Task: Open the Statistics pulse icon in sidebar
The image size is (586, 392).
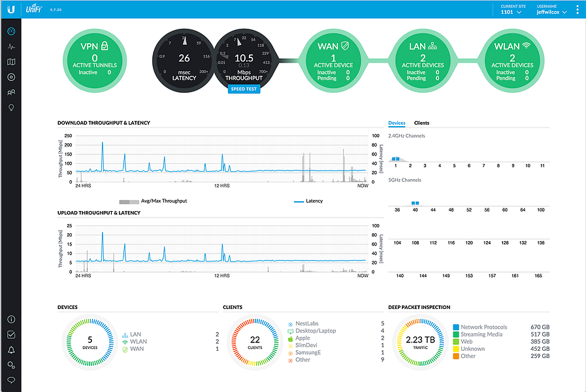Action: pos(11,46)
